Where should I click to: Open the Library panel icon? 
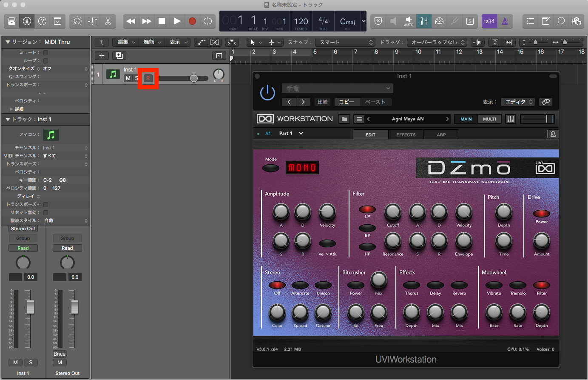click(11, 21)
